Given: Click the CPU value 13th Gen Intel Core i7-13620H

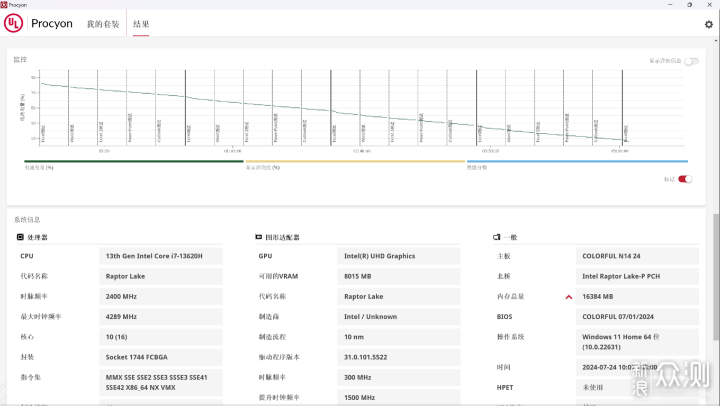Looking at the screenshot, I should click(161, 256).
